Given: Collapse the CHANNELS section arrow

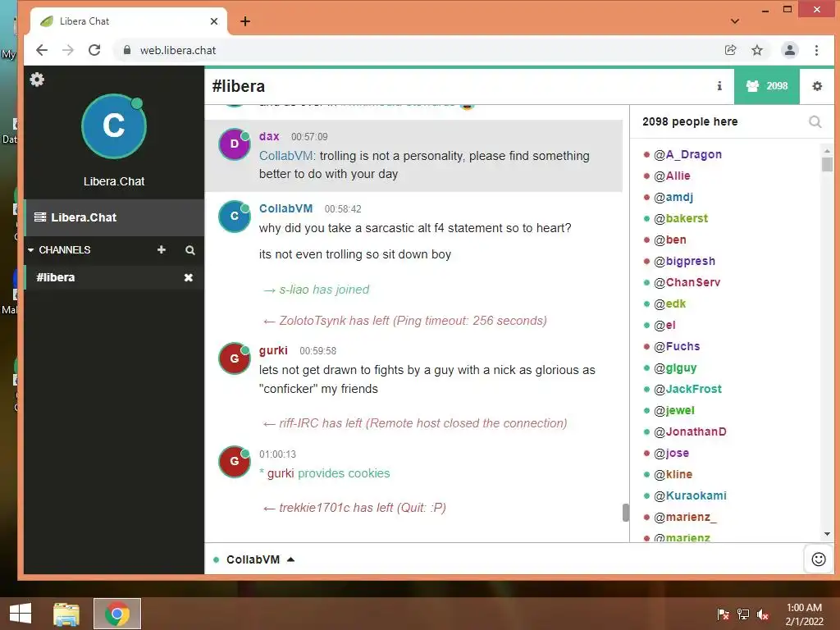Looking at the screenshot, I should (x=30, y=250).
